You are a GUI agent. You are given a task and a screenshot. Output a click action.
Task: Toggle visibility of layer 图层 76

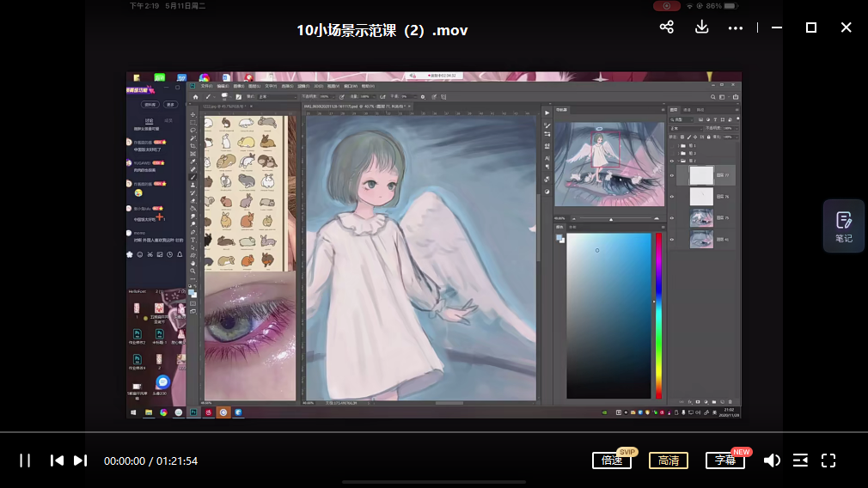pos(672,197)
